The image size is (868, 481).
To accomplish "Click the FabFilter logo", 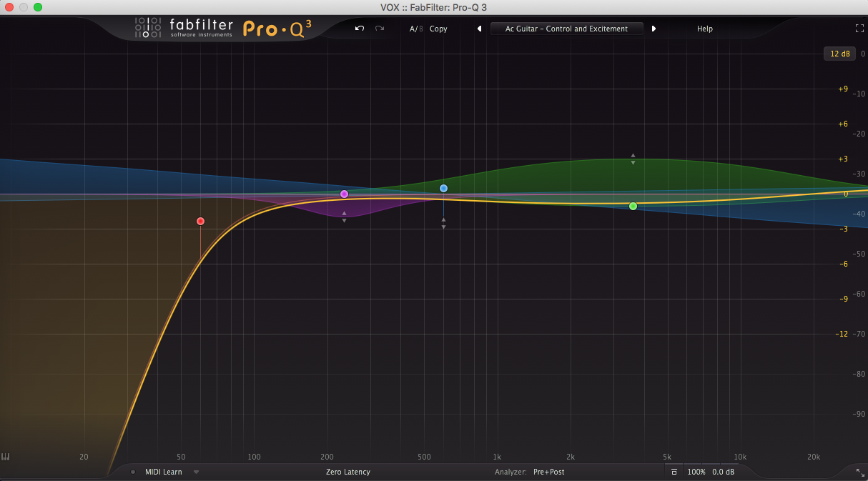I will coord(184,29).
